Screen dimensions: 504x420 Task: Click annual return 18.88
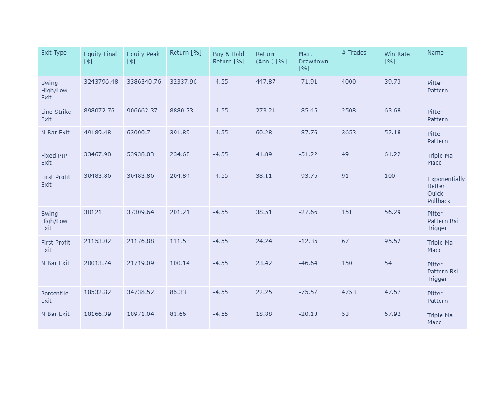(x=264, y=314)
